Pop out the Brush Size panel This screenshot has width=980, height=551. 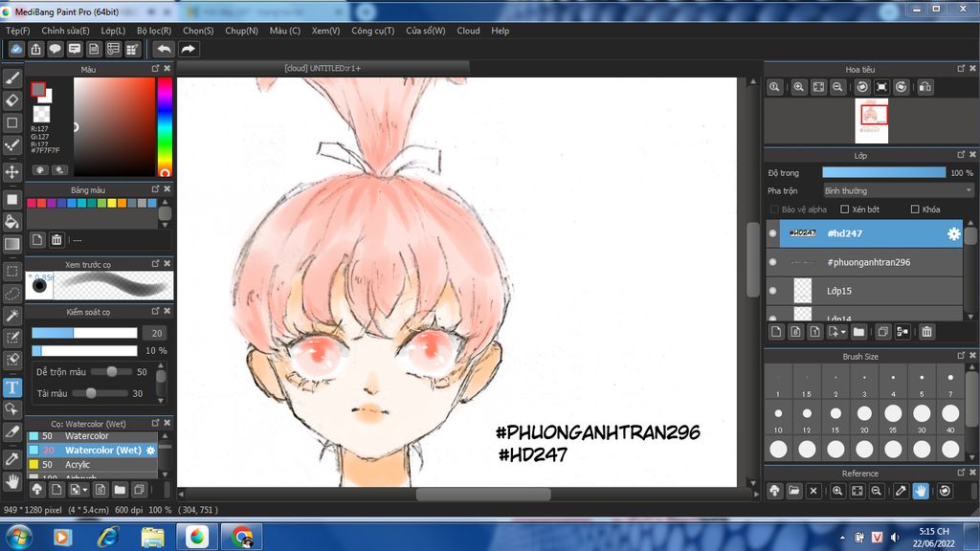[961, 356]
